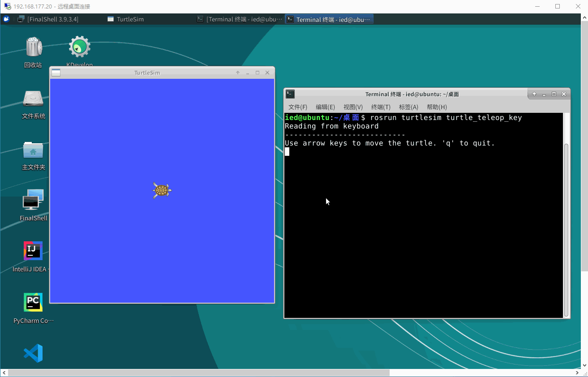Switch to the [FinalShell 3.9.3.4] taskbar item

tap(48, 19)
